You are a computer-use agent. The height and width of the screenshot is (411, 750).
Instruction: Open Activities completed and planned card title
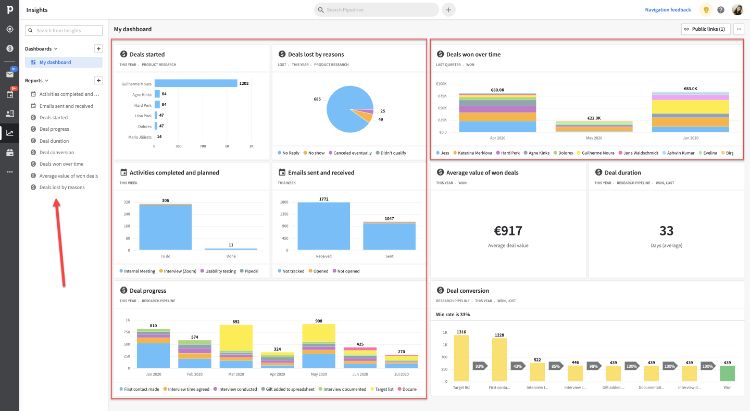(x=174, y=173)
